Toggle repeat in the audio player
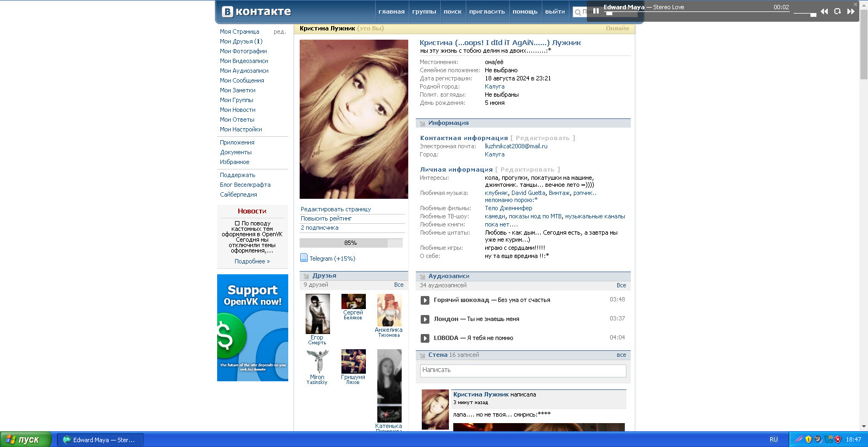The image size is (868, 447). tap(837, 11)
